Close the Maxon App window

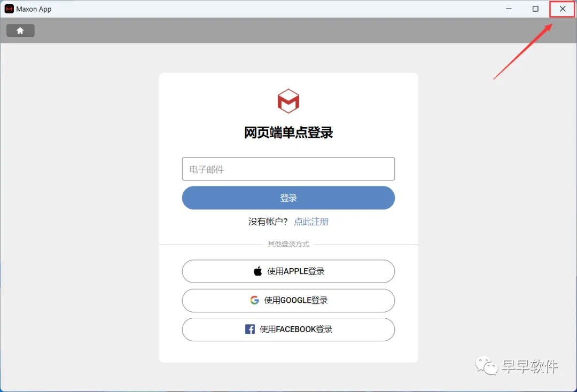tap(562, 9)
